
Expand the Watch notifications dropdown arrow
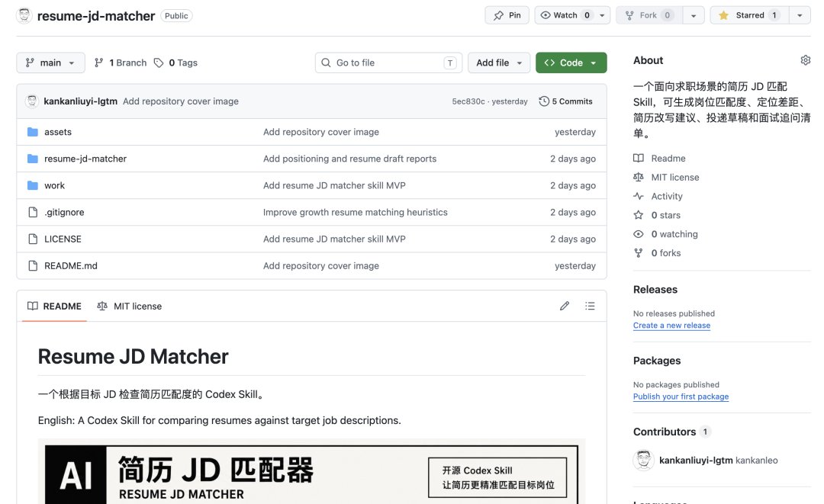602,15
